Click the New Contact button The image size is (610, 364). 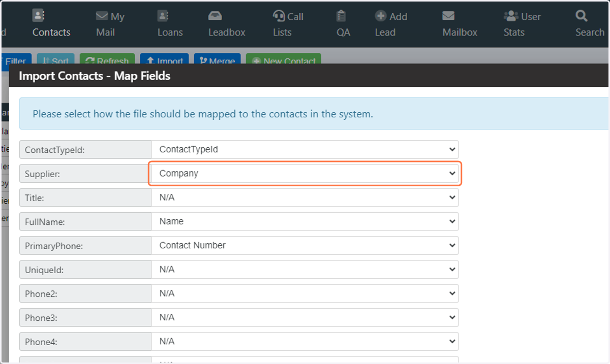pyautogui.click(x=284, y=59)
